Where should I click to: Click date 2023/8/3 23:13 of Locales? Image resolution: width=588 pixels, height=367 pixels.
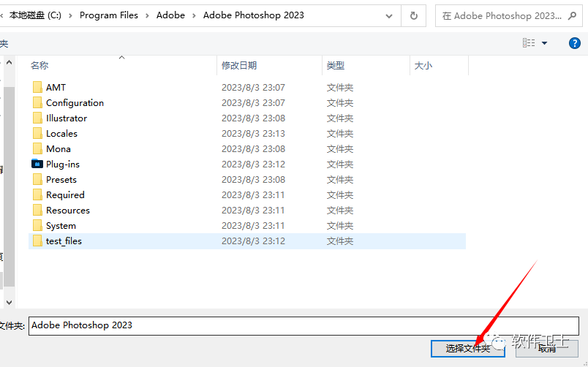coord(253,134)
